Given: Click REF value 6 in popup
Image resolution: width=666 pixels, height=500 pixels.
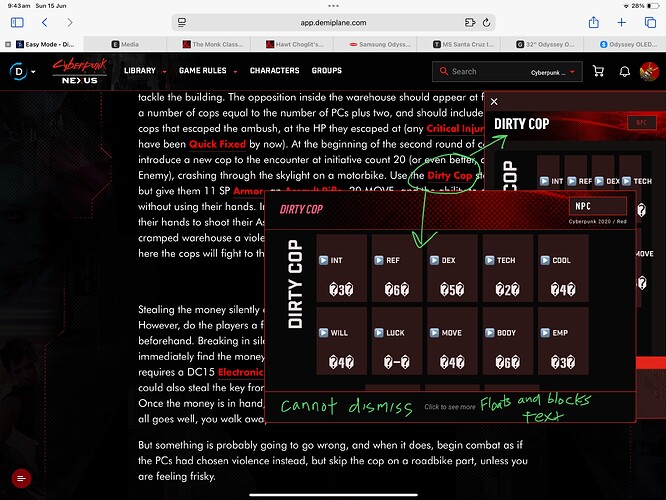Looking at the screenshot, I should pos(397,290).
